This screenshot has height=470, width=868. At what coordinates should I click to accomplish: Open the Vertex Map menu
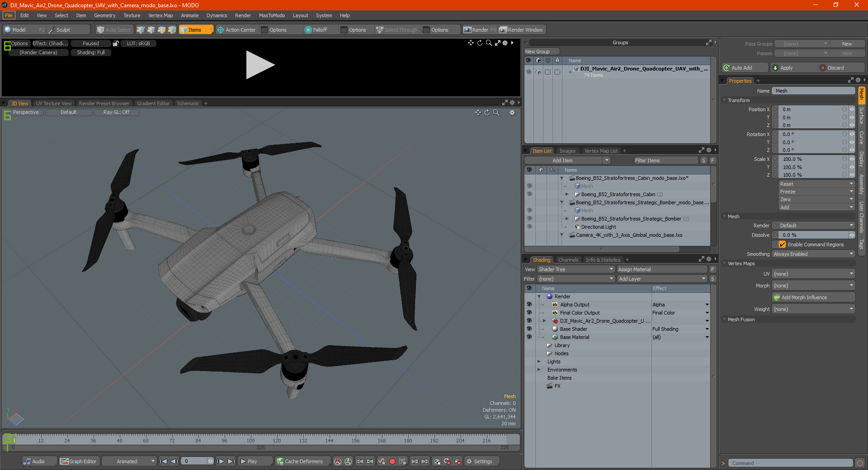coord(160,15)
